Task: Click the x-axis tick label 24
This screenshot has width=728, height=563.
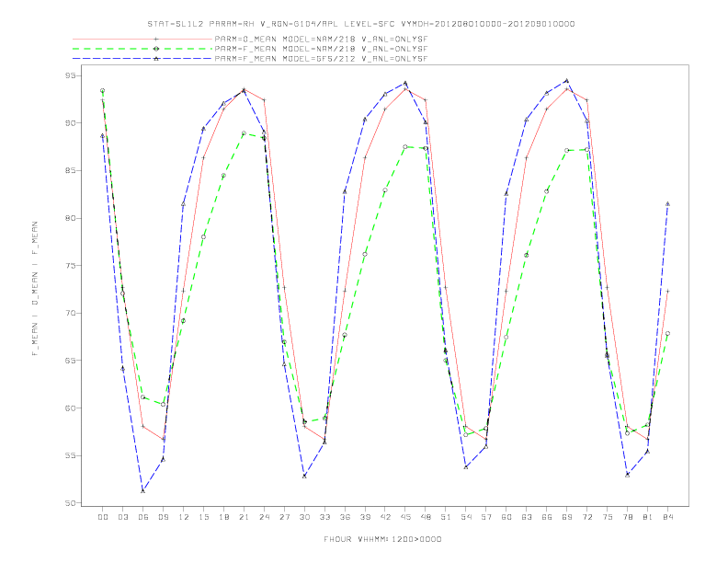Action: tap(264, 517)
